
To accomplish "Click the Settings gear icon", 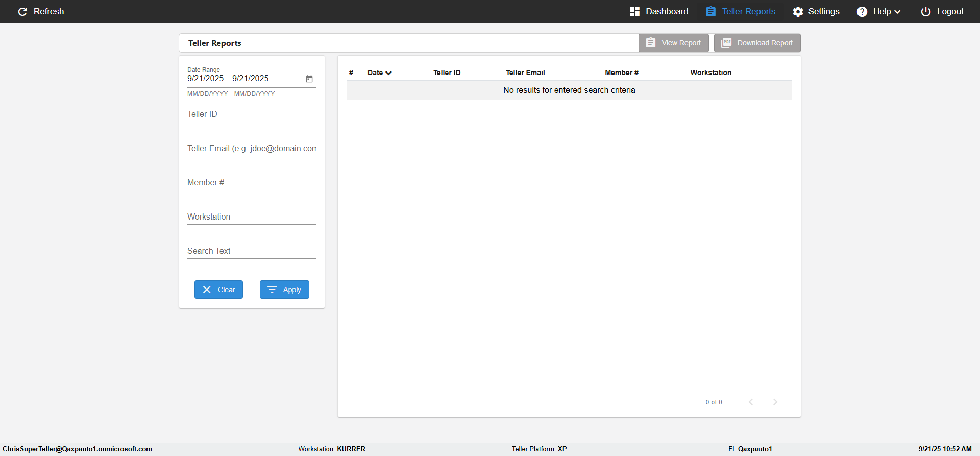I will tap(798, 11).
